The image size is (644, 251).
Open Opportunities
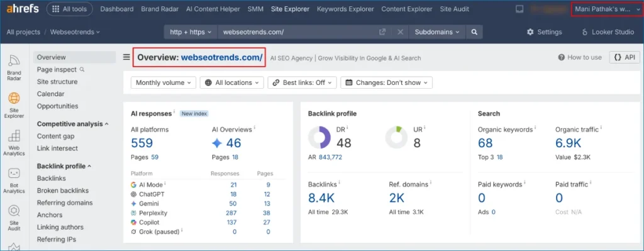[57, 106]
